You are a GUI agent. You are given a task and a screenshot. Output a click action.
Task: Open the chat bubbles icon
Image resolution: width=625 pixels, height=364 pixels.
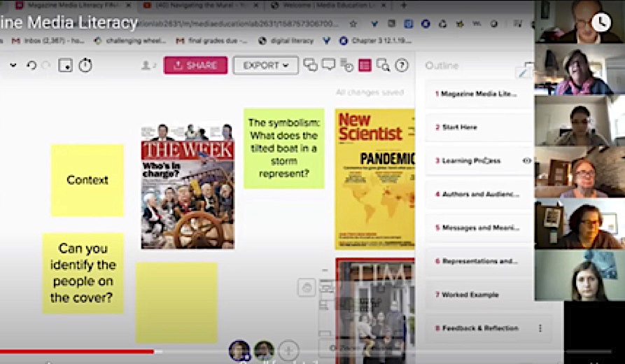[310, 65]
